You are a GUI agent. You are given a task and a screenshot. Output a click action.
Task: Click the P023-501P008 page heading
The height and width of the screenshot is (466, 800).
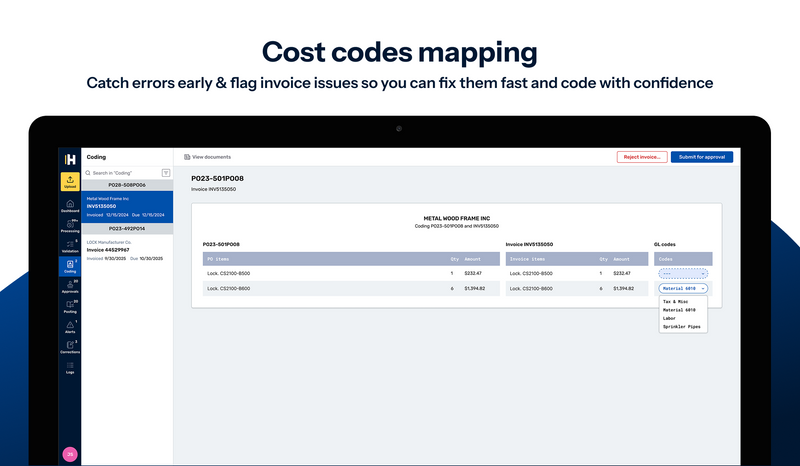point(217,179)
